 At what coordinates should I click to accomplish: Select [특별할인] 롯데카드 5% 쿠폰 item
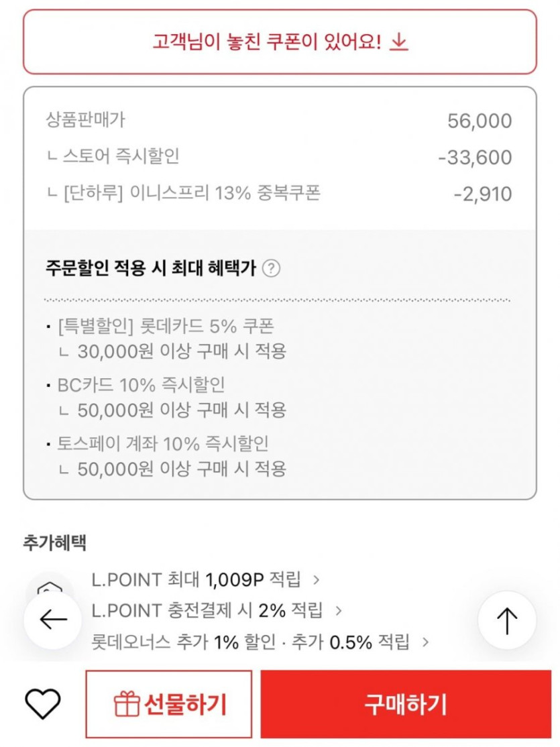pyautogui.click(x=166, y=327)
